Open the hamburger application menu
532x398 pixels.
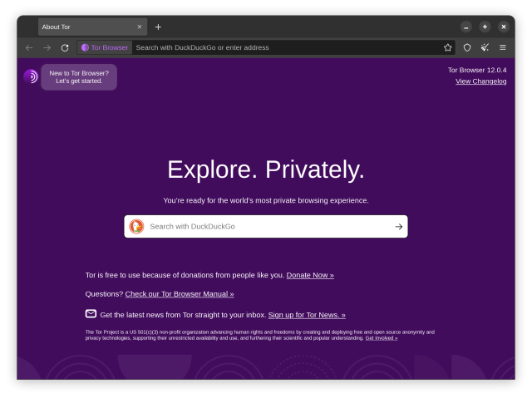click(503, 47)
